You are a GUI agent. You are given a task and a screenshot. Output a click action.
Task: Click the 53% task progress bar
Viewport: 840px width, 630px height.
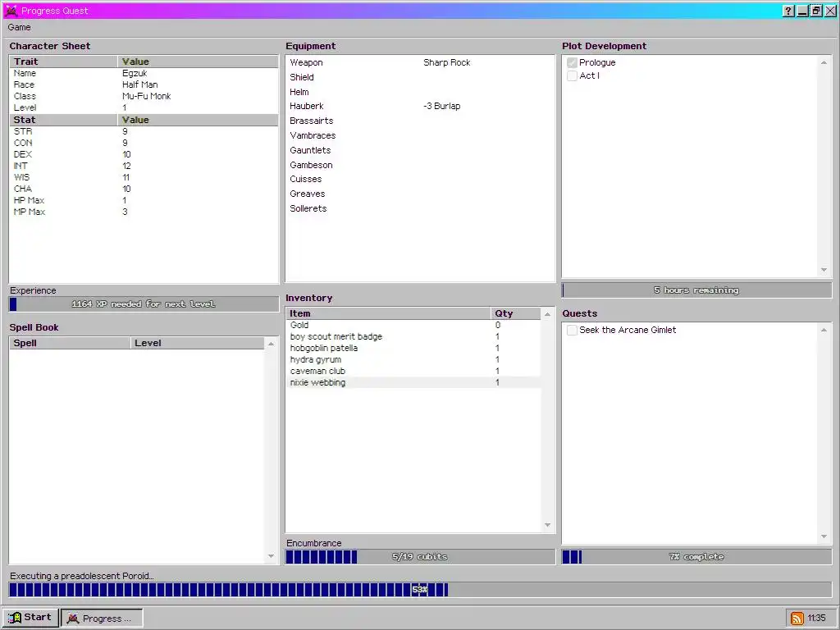coord(421,590)
